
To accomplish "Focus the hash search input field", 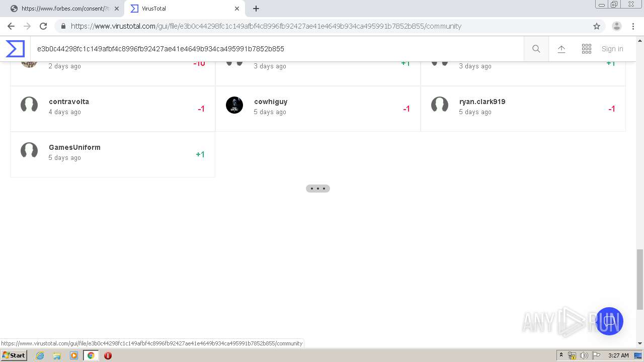I will coord(277,49).
